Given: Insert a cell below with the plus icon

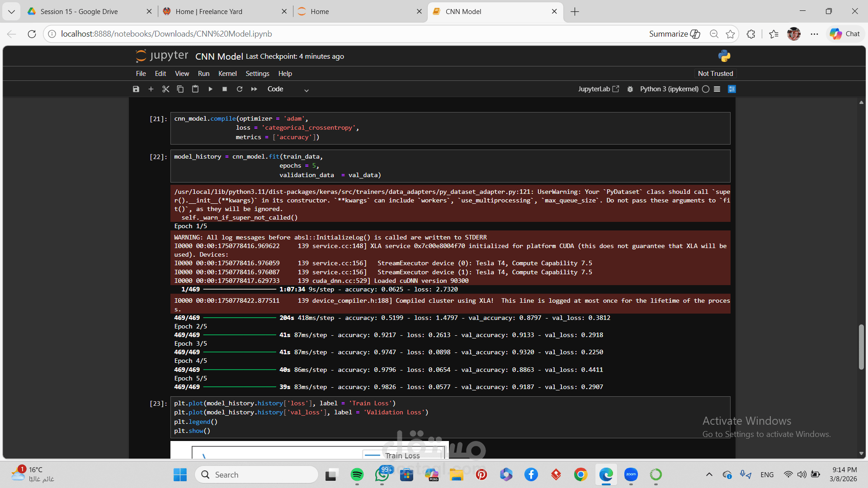Looking at the screenshot, I should pos(151,89).
